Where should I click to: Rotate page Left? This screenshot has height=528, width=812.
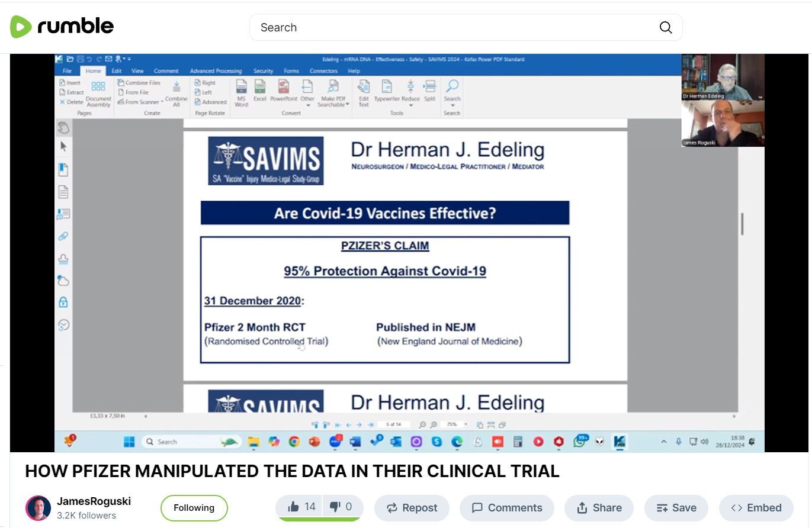point(203,92)
